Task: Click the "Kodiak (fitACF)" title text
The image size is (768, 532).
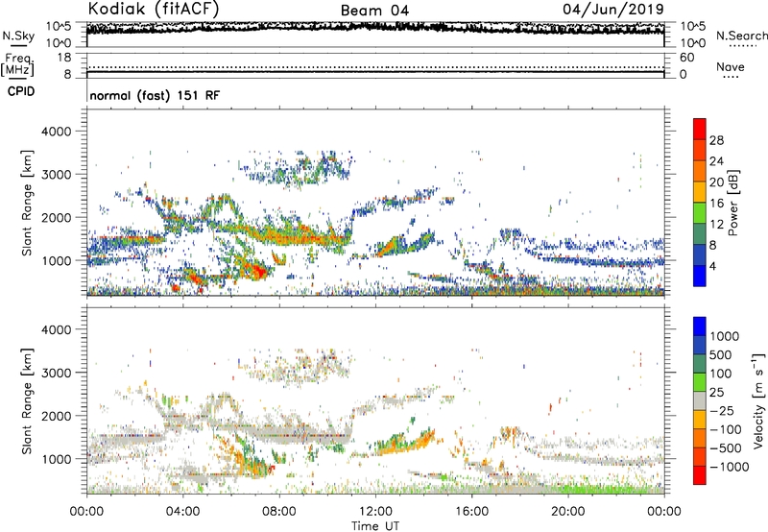Action: 154,10
